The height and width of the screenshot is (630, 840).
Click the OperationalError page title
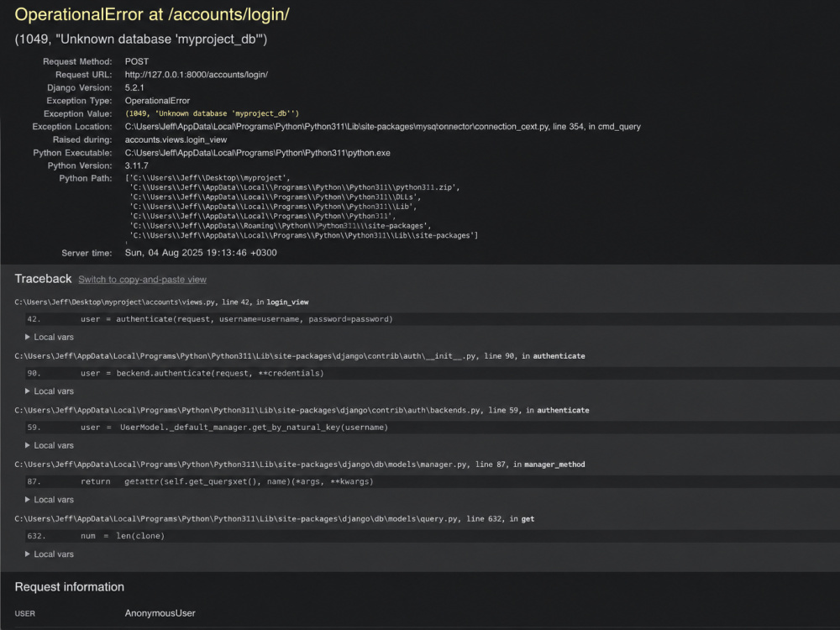pyautogui.click(x=151, y=14)
